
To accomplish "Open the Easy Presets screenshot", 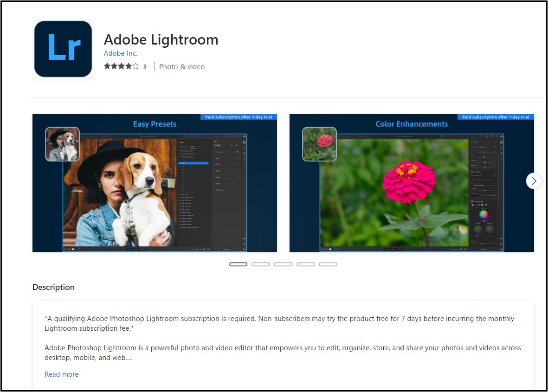I will click(x=155, y=183).
